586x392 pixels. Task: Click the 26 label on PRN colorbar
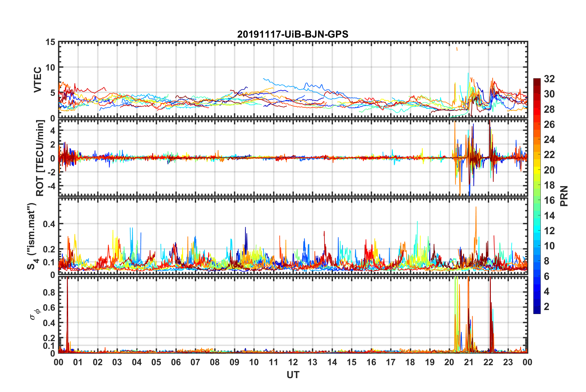click(549, 125)
